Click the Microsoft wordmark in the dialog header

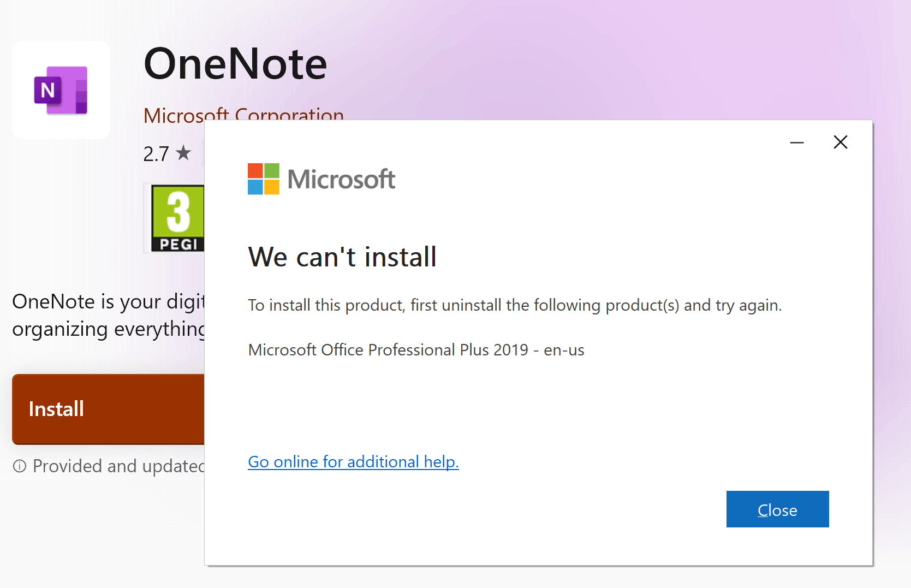[x=341, y=179]
